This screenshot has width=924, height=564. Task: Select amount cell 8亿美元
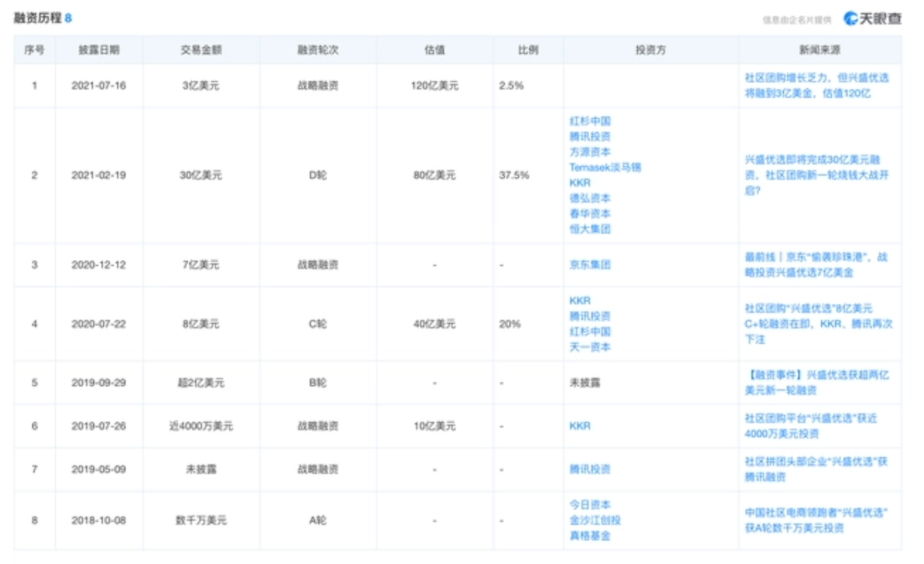pyautogui.click(x=201, y=324)
